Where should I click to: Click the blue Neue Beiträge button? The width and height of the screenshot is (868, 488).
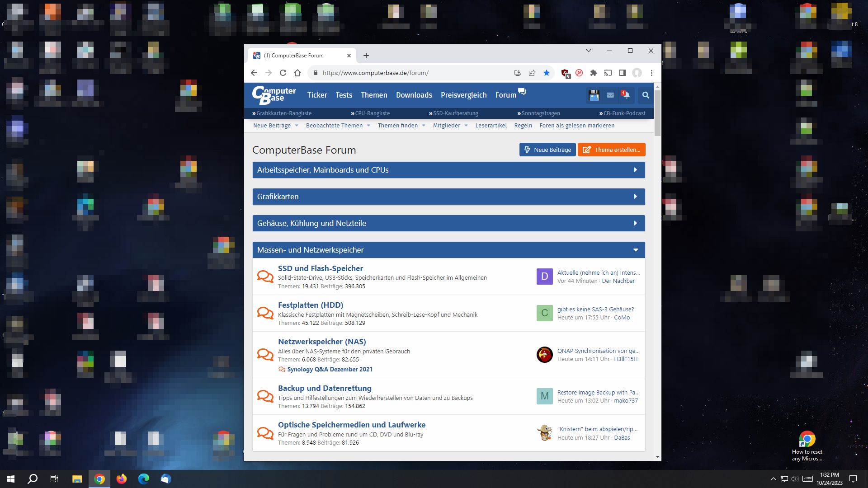click(x=547, y=150)
